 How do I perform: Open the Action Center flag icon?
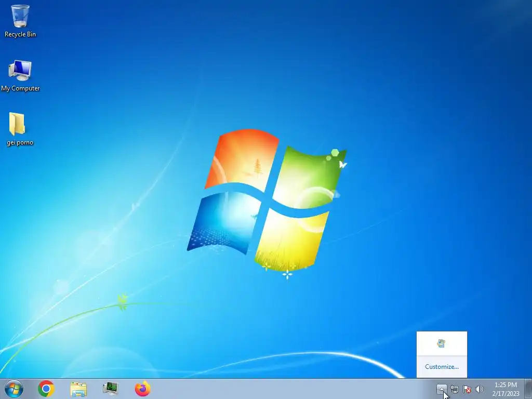pyautogui.click(x=467, y=389)
